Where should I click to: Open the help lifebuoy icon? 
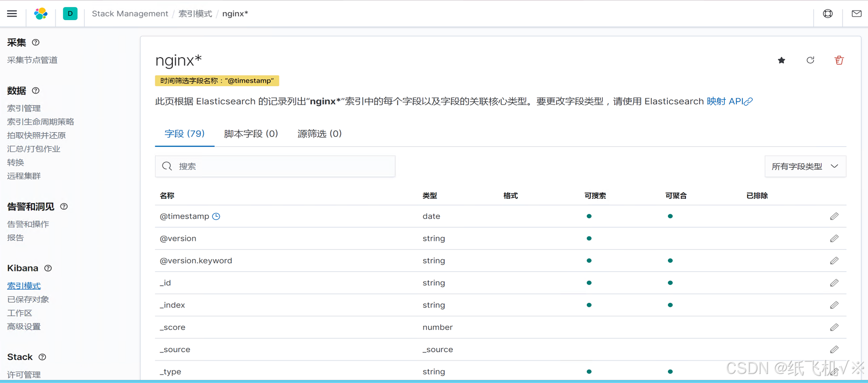click(828, 14)
